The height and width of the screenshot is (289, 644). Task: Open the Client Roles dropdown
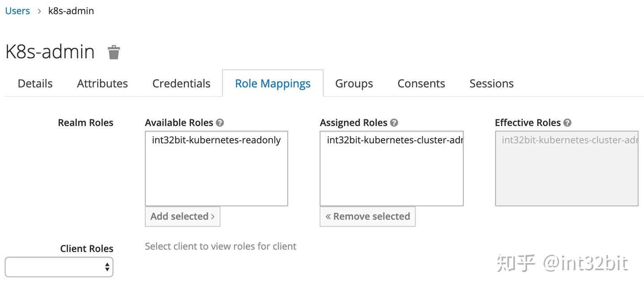point(59,267)
